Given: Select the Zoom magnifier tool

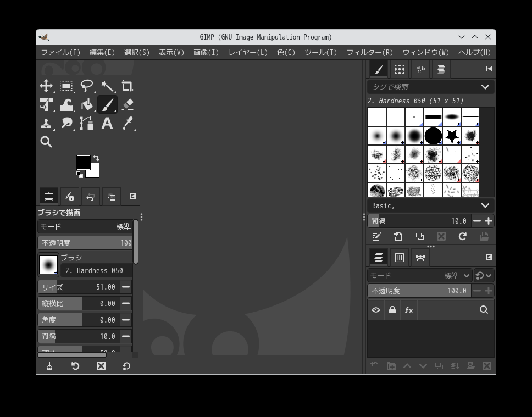Looking at the screenshot, I should 46,142.
